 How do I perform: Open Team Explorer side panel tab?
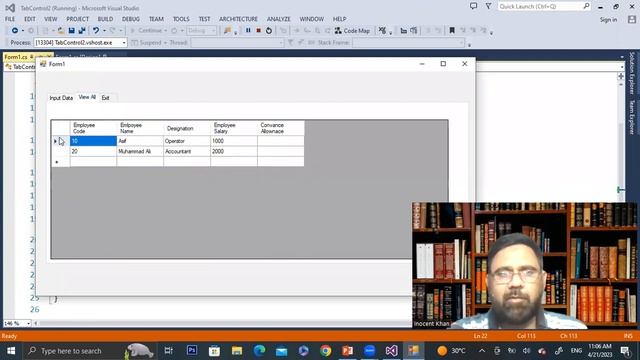click(x=632, y=117)
